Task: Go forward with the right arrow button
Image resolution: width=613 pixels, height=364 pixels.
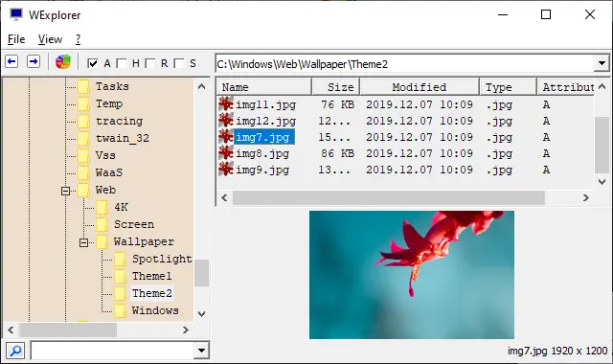Action: coord(34,61)
